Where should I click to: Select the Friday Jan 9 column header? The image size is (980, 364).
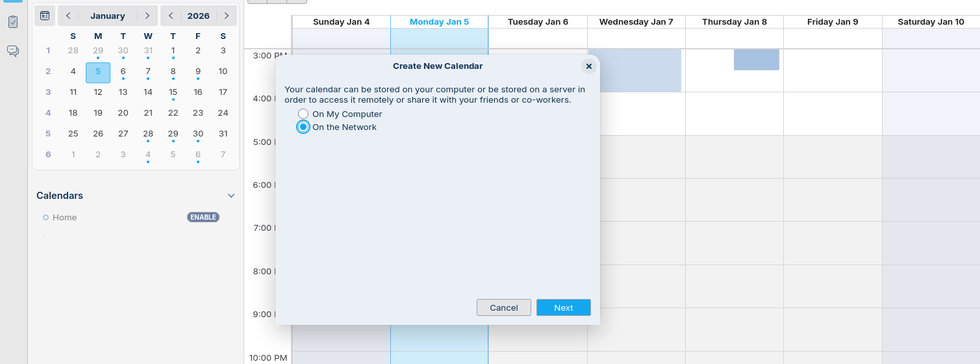(x=832, y=22)
